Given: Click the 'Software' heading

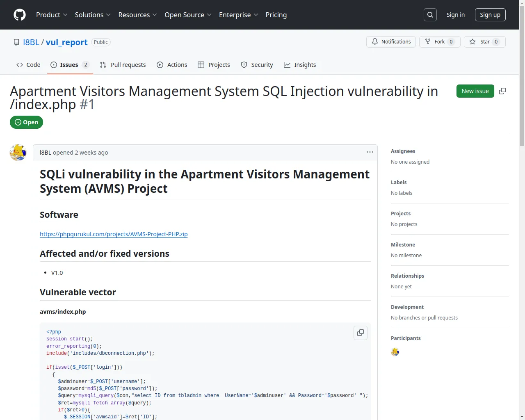Looking at the screenshot, I should click(x=59, y=215).
